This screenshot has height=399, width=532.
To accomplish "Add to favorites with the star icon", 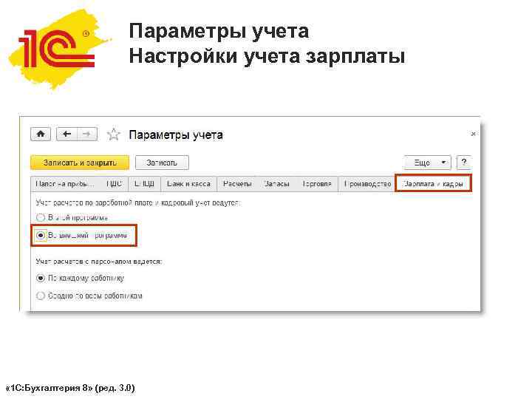I will pyautogui.click(x=113, y=134).
